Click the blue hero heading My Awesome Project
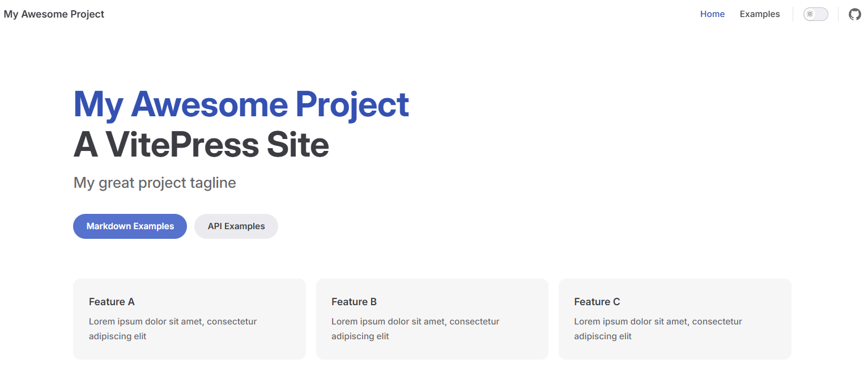 pos(241,104)
